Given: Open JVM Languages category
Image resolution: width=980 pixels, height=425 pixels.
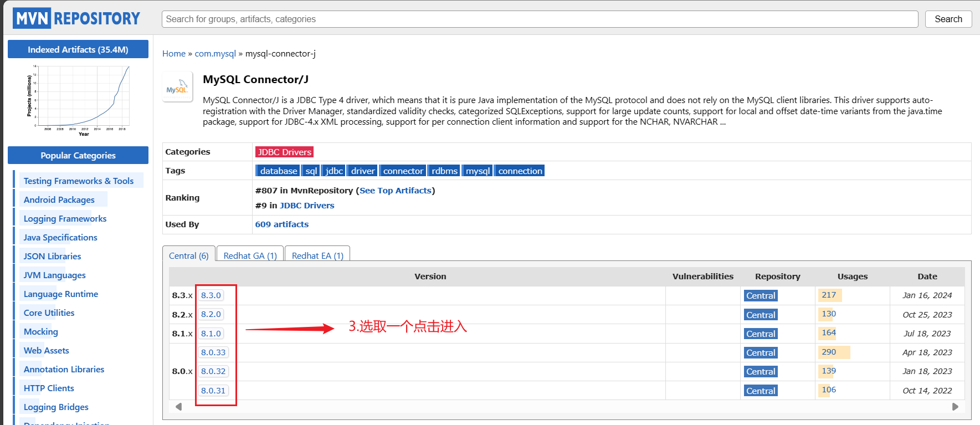Looking at the screenshot, I should (x=54, y=275).
